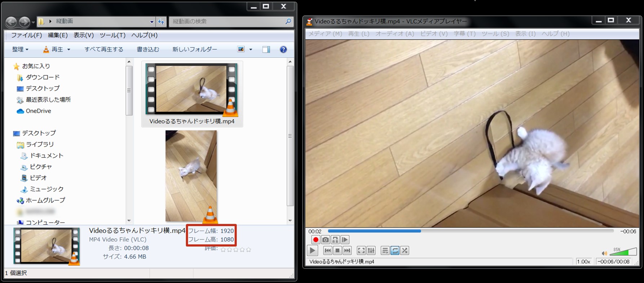Open Explorer 編集(E) menu

click(58, 35)
